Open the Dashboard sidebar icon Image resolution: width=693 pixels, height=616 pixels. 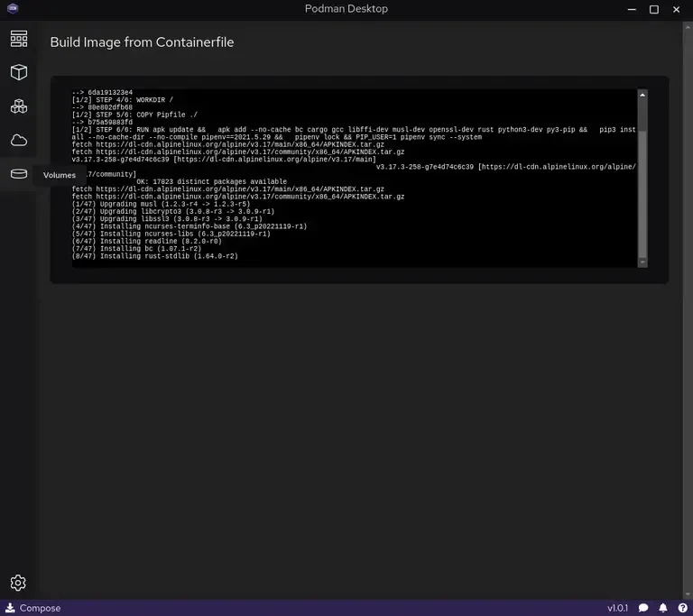[19, 39]
